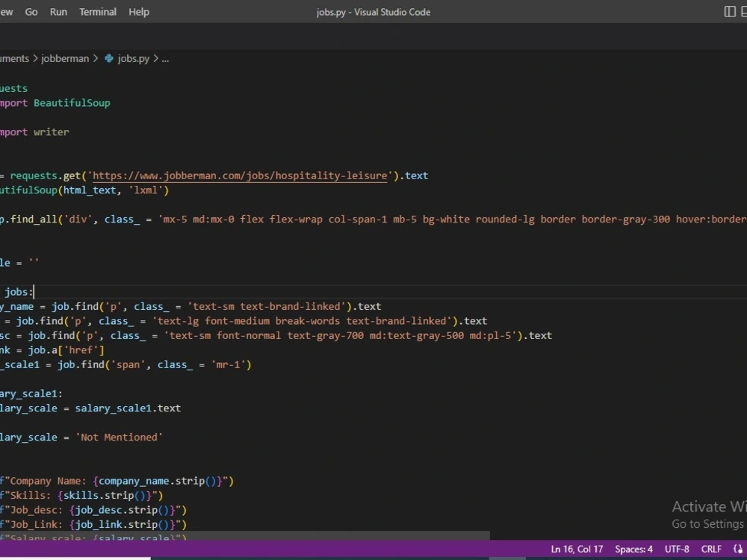747x560 pixels.
Task: Expand the breadcrumb ellipsis symbol list
Action: click(165, 59)
